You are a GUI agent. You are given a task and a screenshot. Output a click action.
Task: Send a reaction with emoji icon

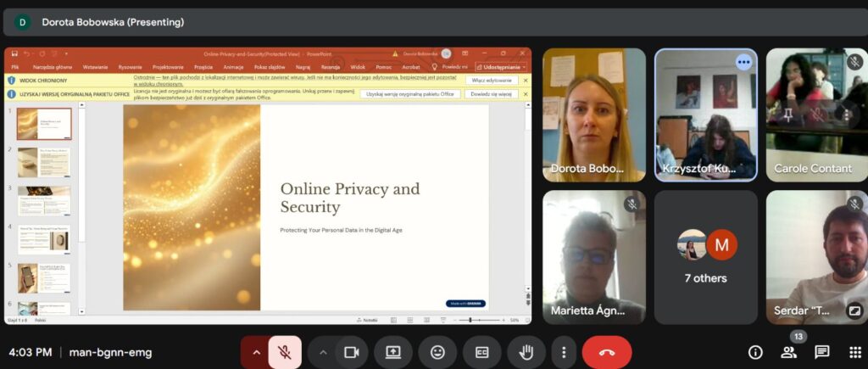click(437, 352)
